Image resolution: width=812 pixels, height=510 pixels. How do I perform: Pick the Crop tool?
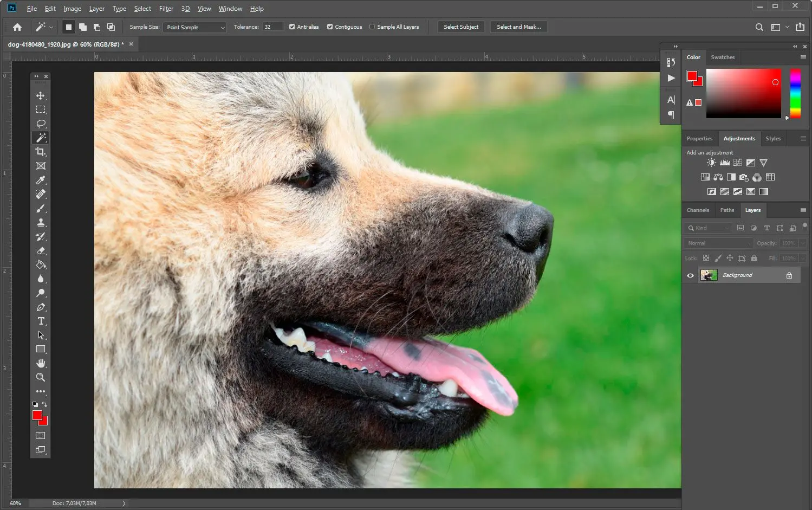(41, 152)
